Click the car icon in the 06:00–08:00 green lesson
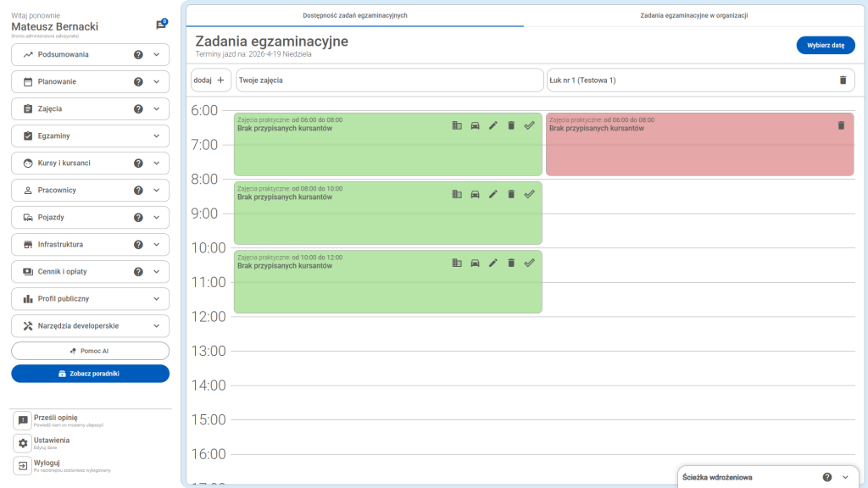The width and height of the screenshot is (868, 488). point(475,125)
